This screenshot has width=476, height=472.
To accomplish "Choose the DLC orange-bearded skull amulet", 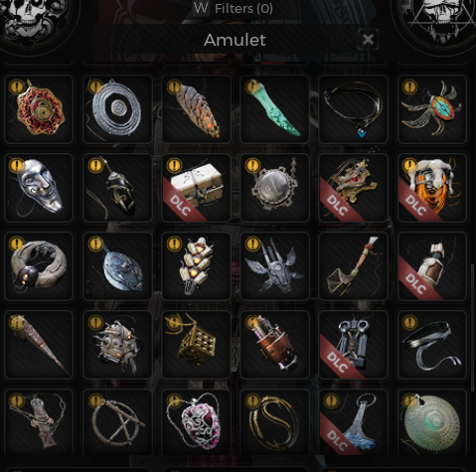I will click(x=432, y=188).
